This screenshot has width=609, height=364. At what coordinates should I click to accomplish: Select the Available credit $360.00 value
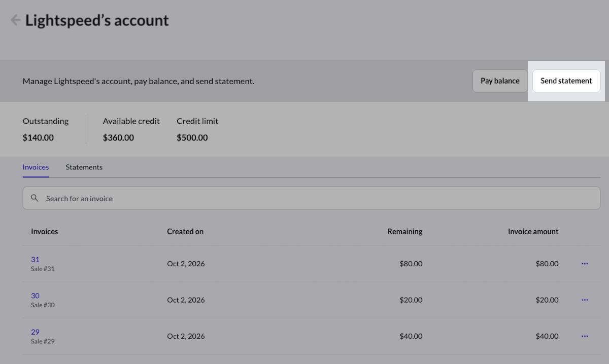point(118,138)
